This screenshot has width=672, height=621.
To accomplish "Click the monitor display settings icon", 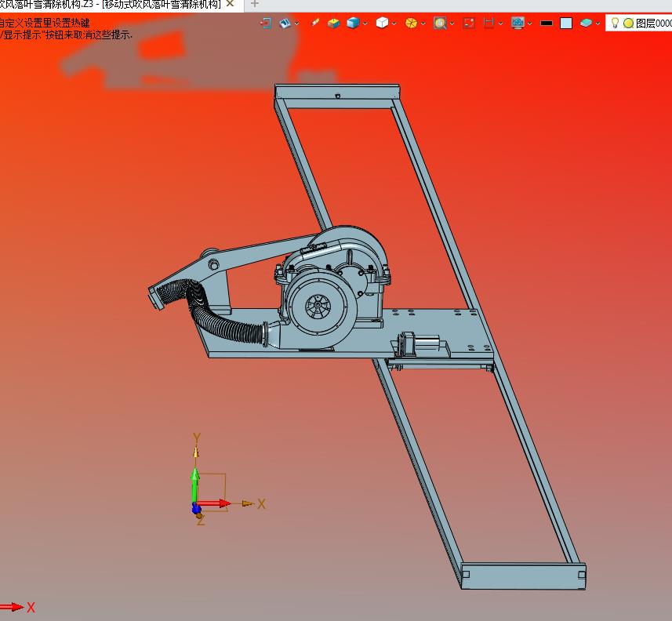I will coord(517,24).
